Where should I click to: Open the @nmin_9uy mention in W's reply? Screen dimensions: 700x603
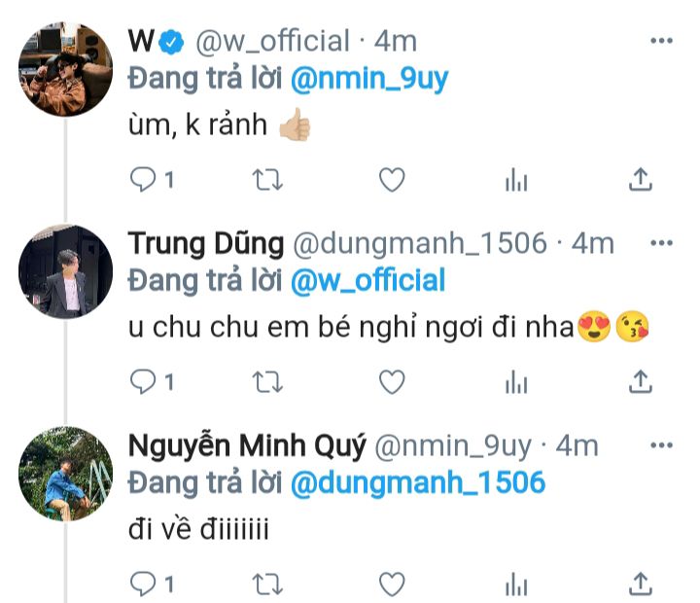coord(369,79)
